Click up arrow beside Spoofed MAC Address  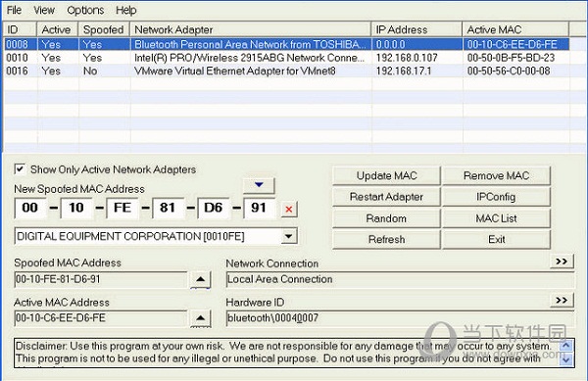[201, 279]
